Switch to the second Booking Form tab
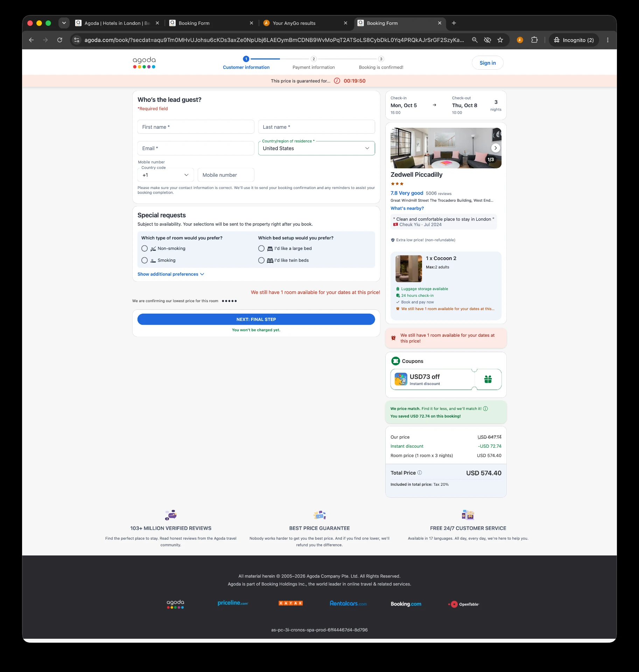 [211, 23]
